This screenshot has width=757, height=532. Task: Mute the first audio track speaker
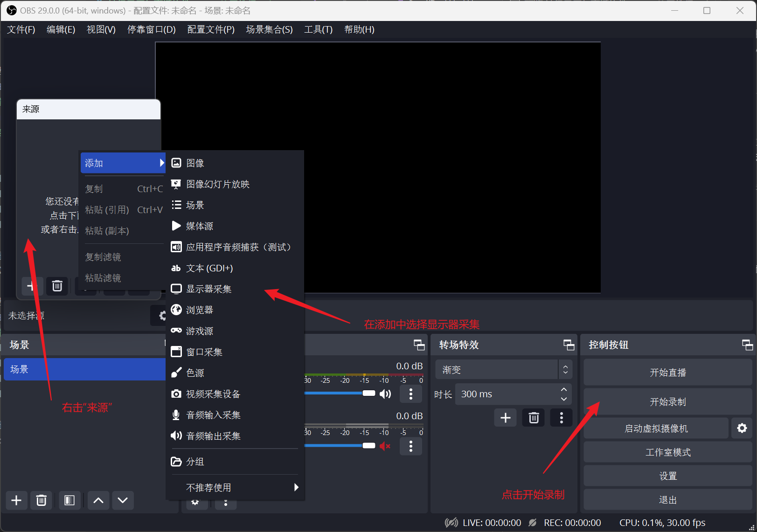(385, 394)
